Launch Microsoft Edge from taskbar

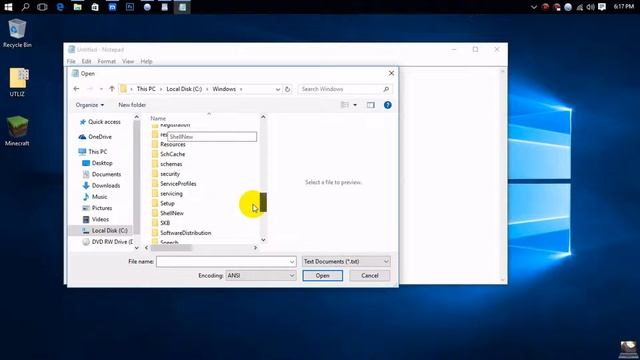click(60, 7)
